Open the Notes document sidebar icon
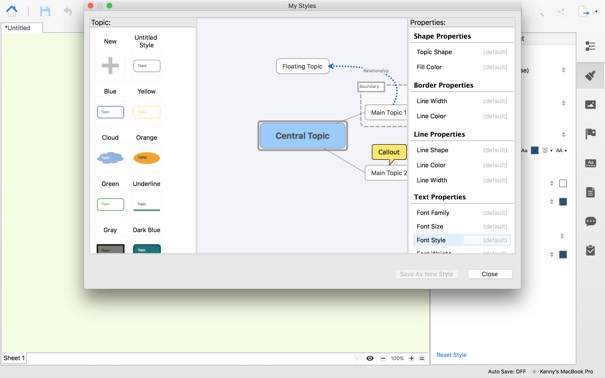Viewport: 605px width, 378px height. (x=590, y=192)
